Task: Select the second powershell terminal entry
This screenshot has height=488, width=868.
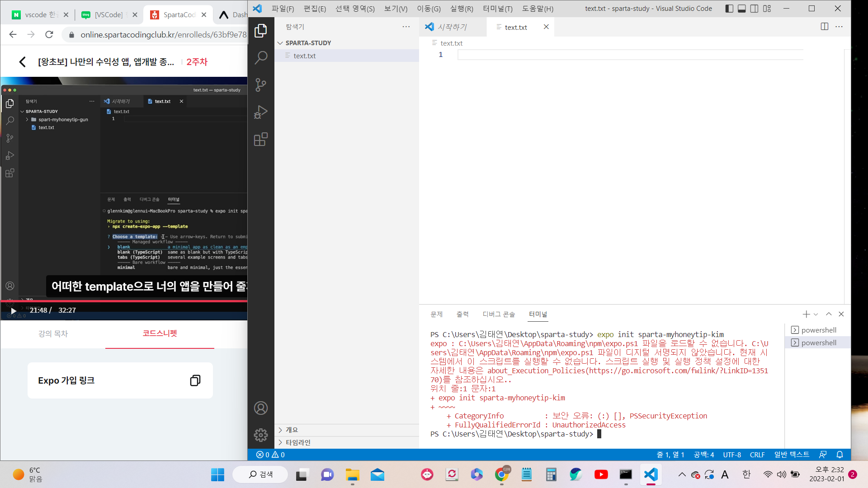Action: [x=818, y=343]
